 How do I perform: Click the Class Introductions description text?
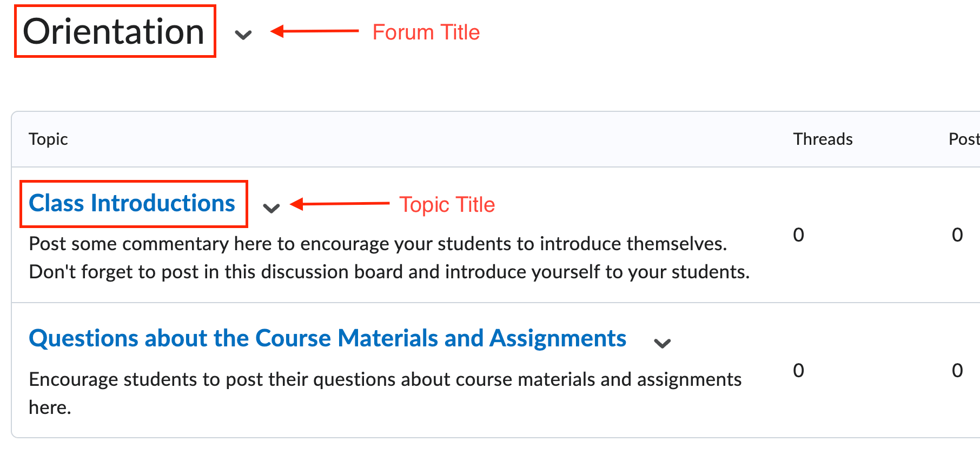coord(379,258)
